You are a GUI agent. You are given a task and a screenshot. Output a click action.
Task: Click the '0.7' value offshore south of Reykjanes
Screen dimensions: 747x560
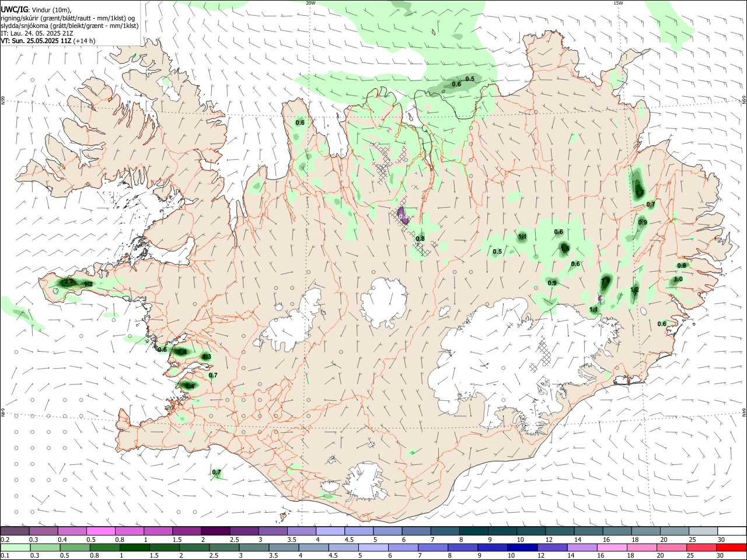click(217, 472)
